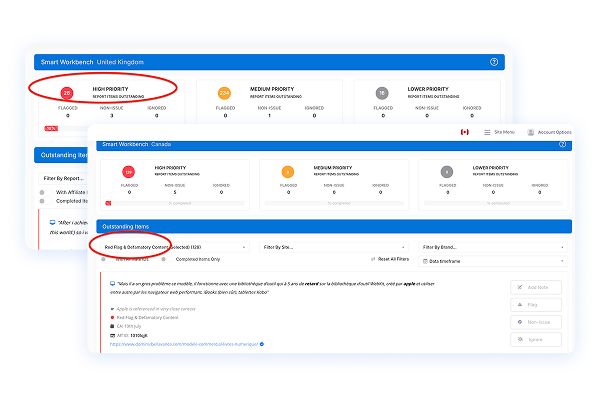The width and height of the screenshot is (600, 400).
Task: Click the Account Options user icon
Action: pyautogui.click(x=531, y=132)
